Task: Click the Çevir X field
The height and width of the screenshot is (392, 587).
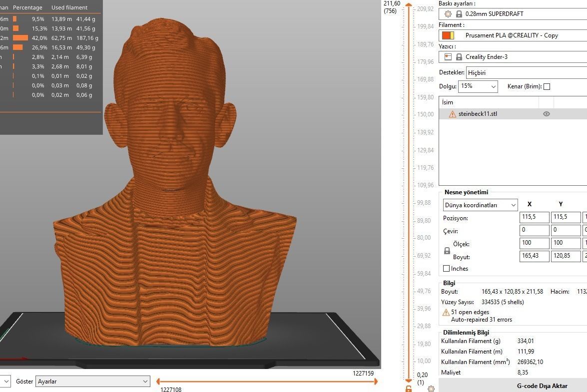Action: [x=534, y=230]
